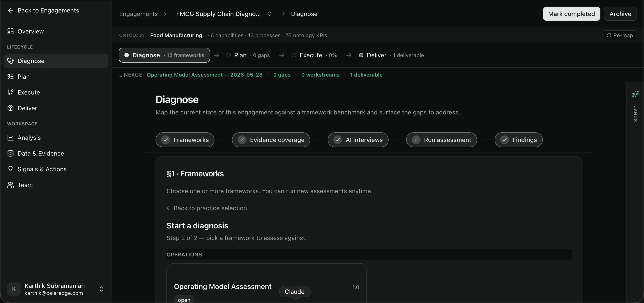The height and width of the screenshot is (303, 644).
Task: Select the Execute 0% stage
Action: click(314, 55)
